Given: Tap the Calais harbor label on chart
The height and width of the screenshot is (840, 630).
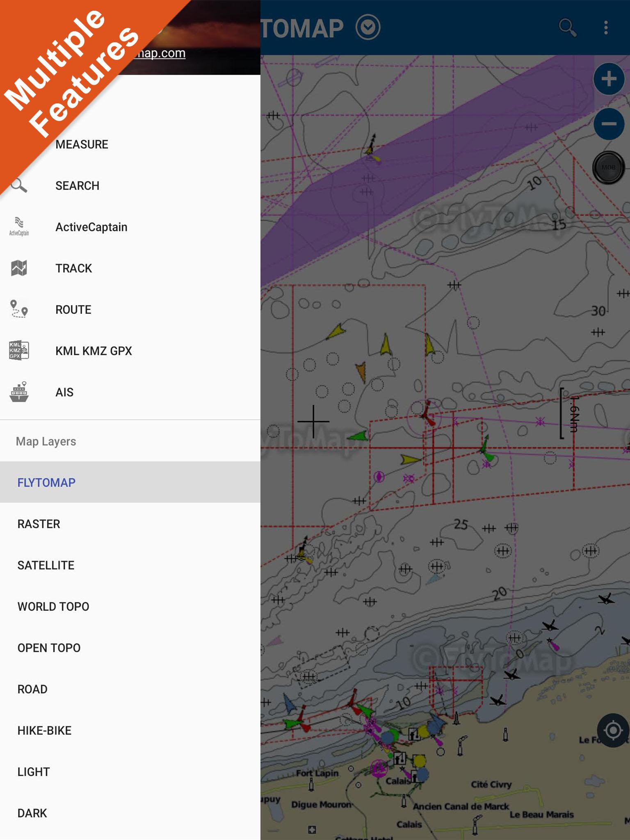Looking at the screenshot, I should point(398,781).
